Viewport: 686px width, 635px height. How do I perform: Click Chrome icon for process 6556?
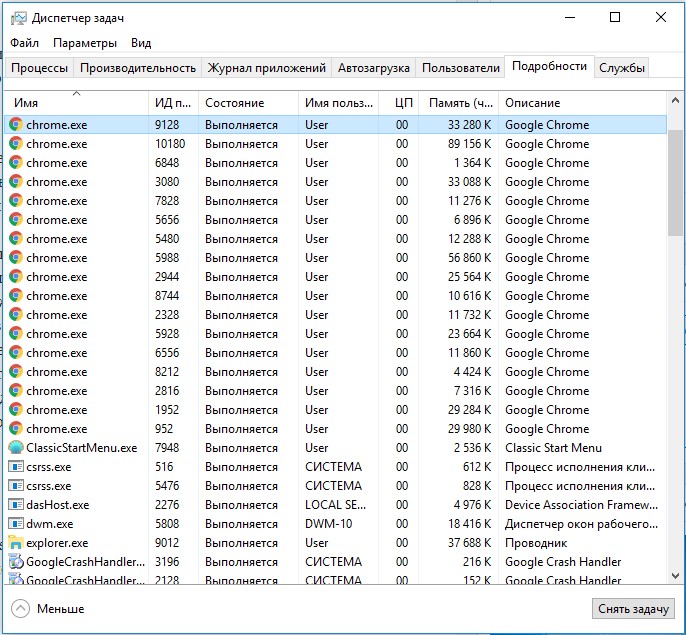(16, 353)
